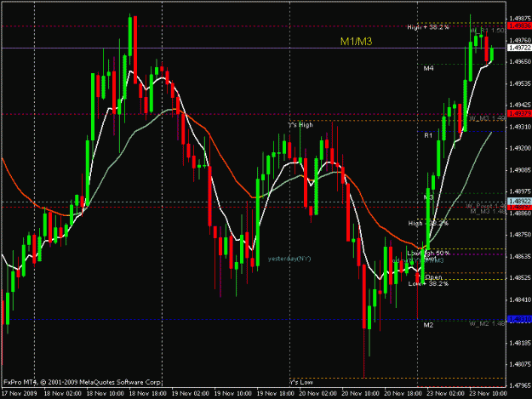Image resolution: width=532 pixels, height=399 pixels.
Task: Click the "High + 38.2 %" label near the top
Action: (x=428, y=27)
